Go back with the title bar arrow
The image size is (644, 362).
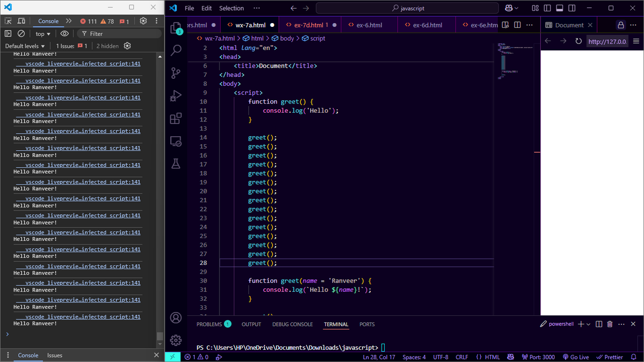[x=294, y=8]
